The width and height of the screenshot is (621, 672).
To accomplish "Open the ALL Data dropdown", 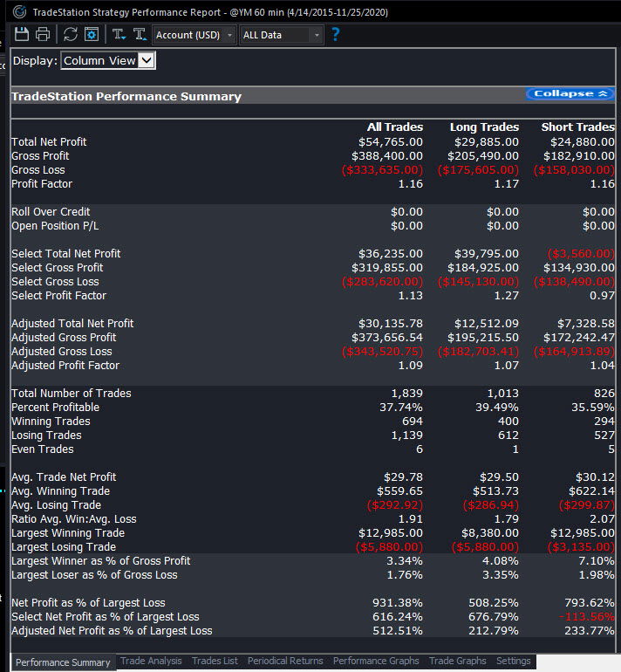I will [x=281, y=35].
